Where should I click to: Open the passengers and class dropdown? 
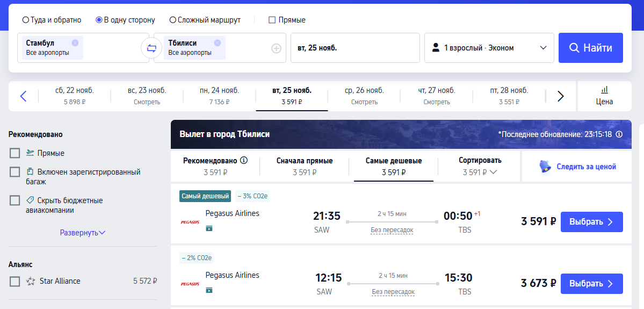[489, 48]
